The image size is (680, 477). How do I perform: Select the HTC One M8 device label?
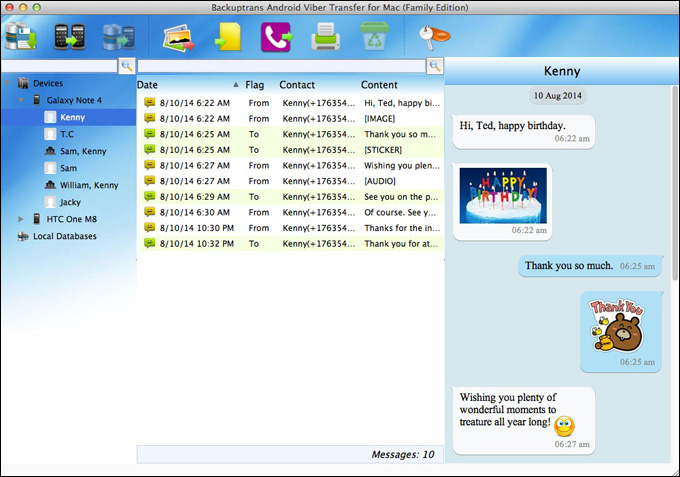tap(72, 219)
